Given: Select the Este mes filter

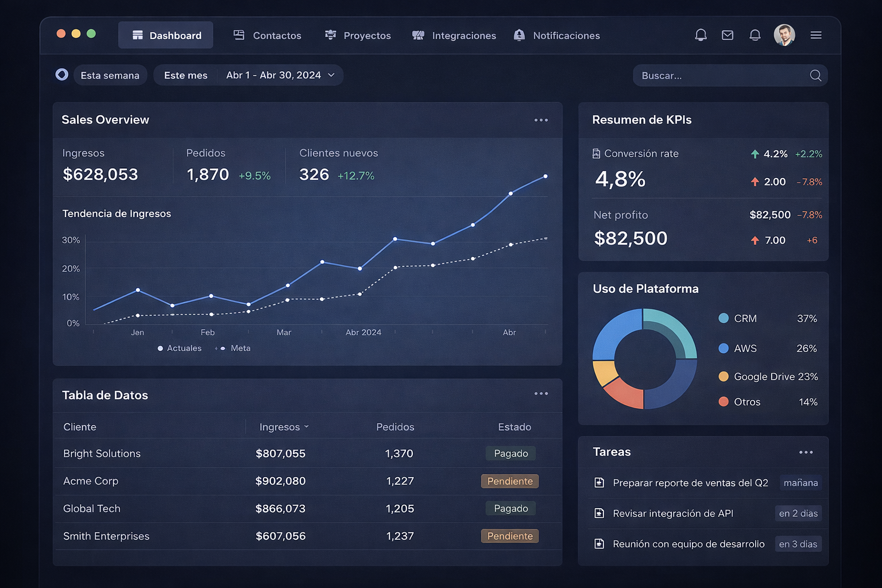Looking at the screenshot, I should (x=185, y=75).
